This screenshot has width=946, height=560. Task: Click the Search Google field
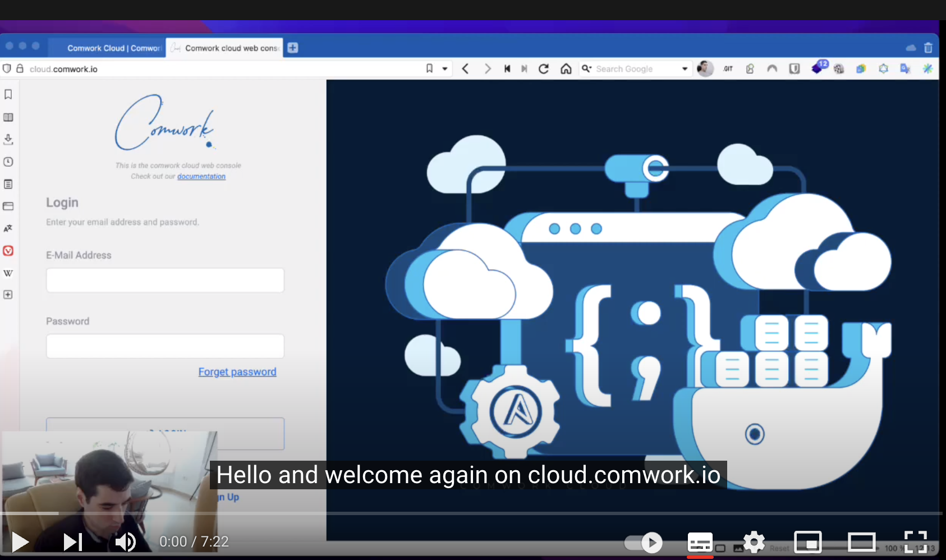[637, 68]
